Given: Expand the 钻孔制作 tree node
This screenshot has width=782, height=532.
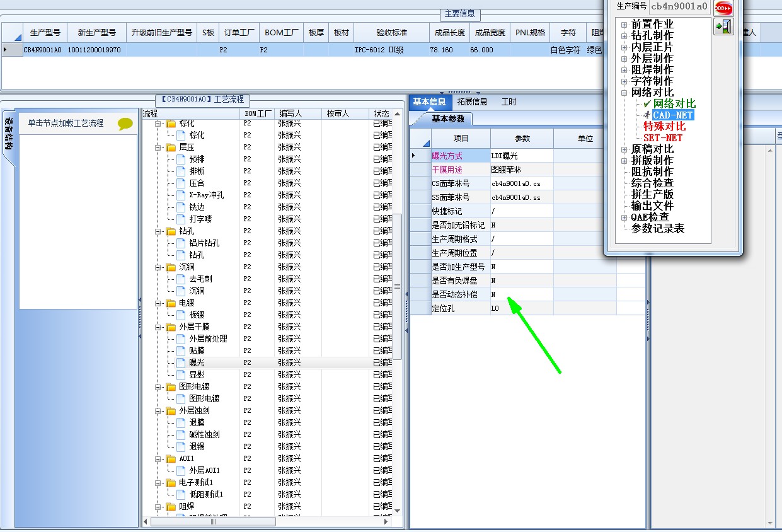Looking at the screenshot, I should tap(624, 36).
